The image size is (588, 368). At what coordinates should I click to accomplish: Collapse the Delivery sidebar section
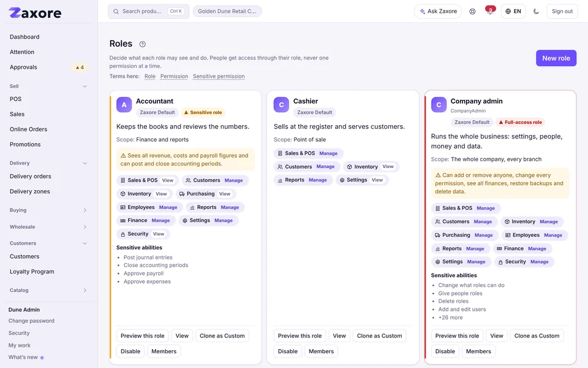click(48, 163)
